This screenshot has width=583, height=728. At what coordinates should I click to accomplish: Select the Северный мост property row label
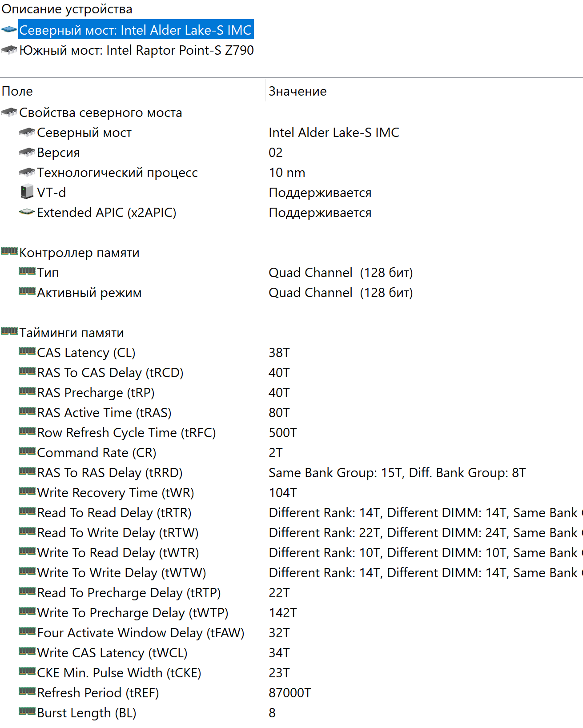[84, 133]
